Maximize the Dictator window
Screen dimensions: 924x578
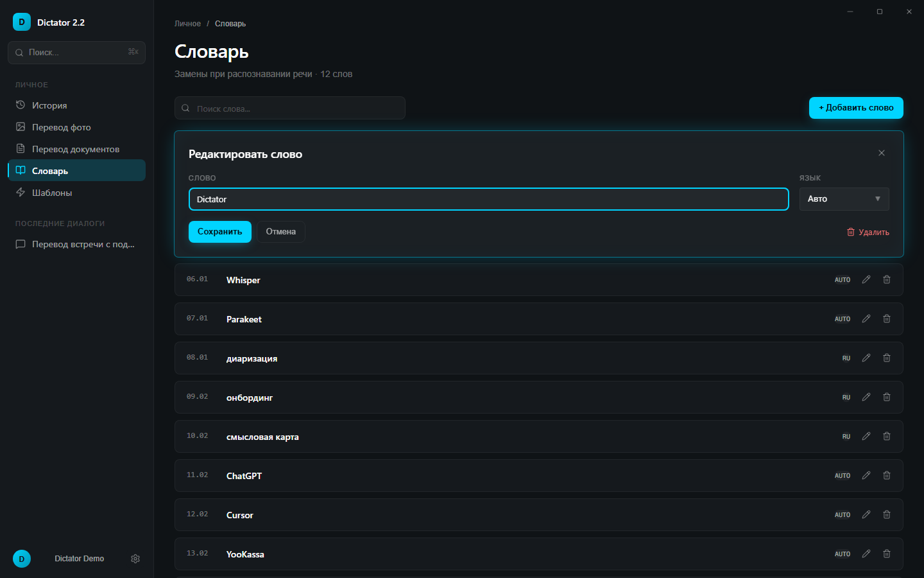[x=880, y=12]
